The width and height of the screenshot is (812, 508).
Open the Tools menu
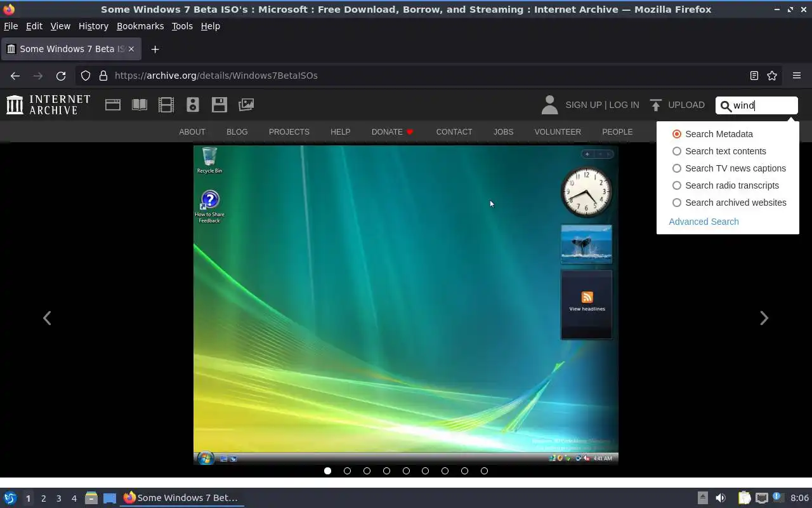[x=182, y=26]
